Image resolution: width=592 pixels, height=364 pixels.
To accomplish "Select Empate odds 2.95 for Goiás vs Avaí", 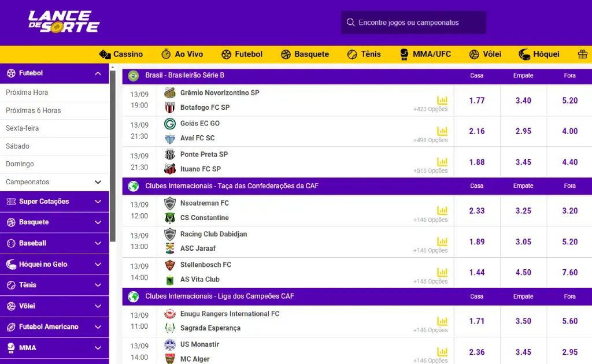I will coord(523,131).
